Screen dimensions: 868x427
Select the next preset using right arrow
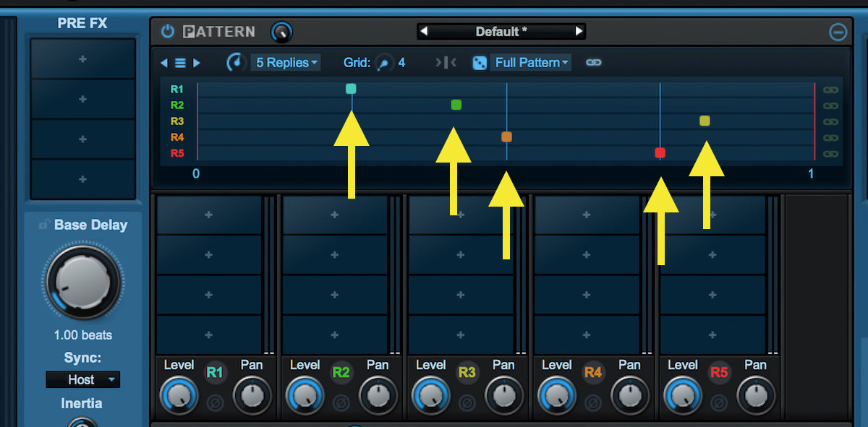tap(579, 31)
